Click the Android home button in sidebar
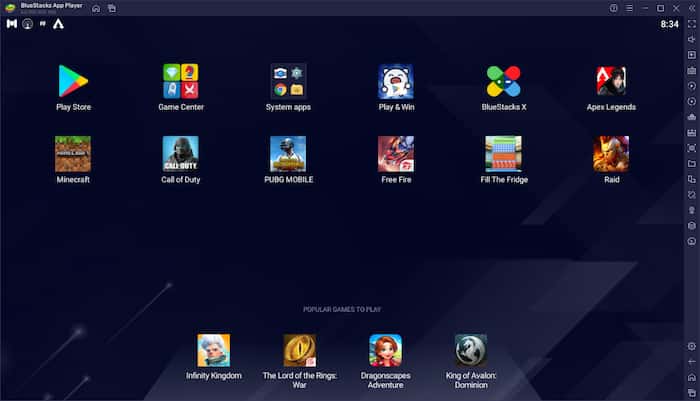Screen dimensions: 700x401 [692, 377]
